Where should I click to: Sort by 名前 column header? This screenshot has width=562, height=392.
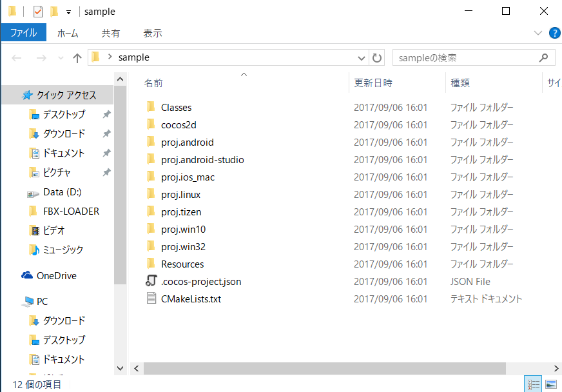click(153, 83)
